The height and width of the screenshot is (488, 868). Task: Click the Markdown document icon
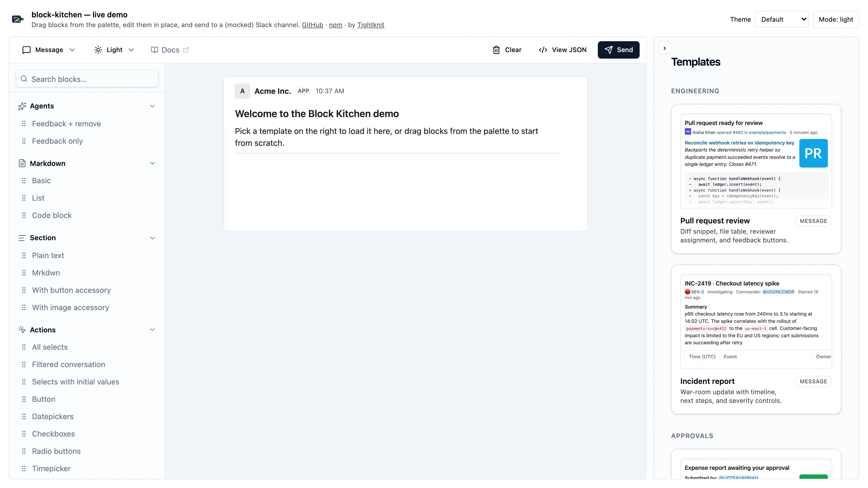(x=22, y=163)
